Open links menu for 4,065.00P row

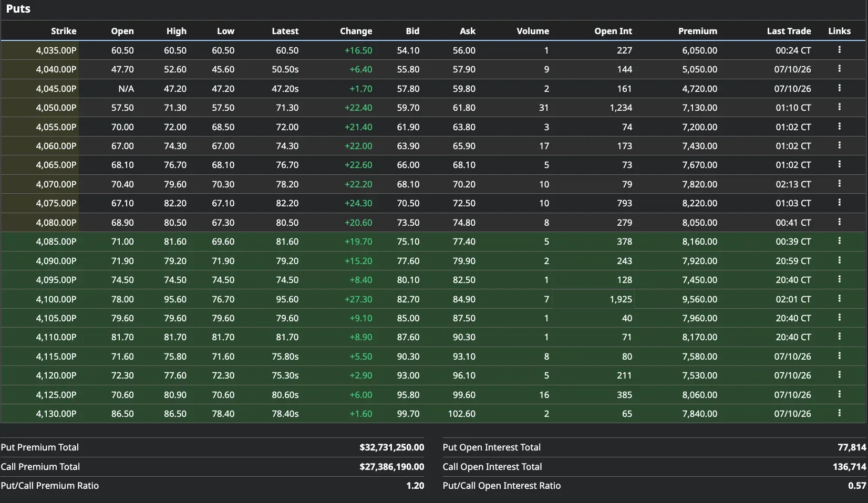pyautogui.click(x=839, y=164)
